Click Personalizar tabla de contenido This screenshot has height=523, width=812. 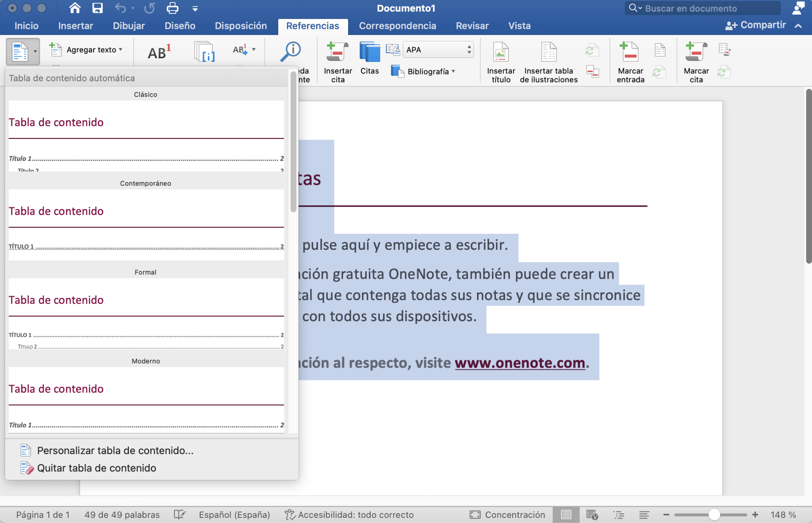[115, 450]
